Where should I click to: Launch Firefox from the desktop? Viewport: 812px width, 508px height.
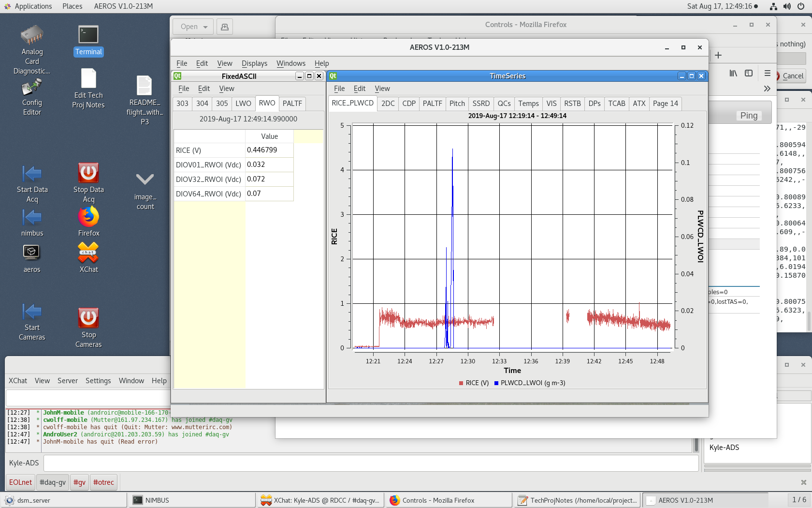click(88, 217)
